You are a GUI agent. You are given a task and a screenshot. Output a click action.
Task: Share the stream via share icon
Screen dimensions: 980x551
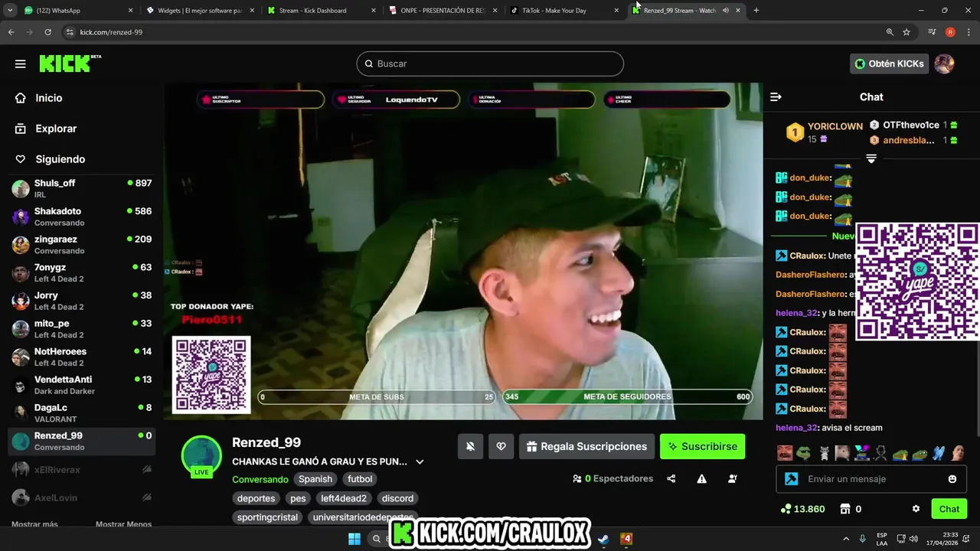click(x=671, y=478)
